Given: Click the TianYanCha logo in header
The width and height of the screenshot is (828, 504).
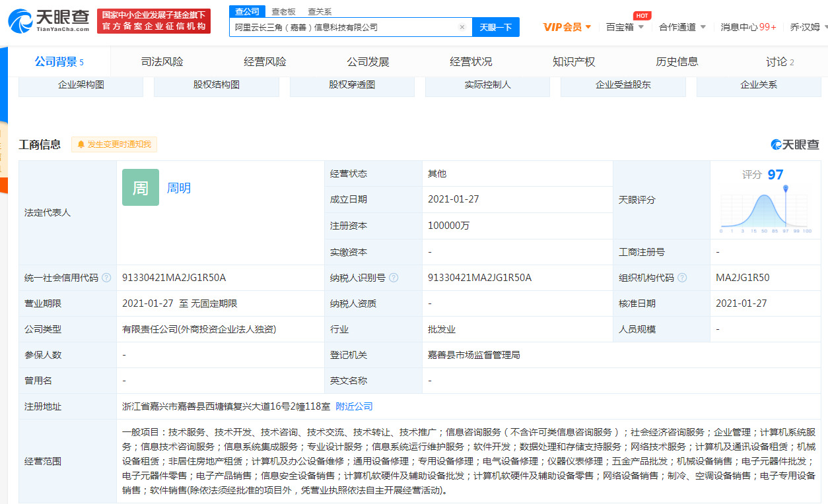Looking at the screenshot, I should coord(49,21).
